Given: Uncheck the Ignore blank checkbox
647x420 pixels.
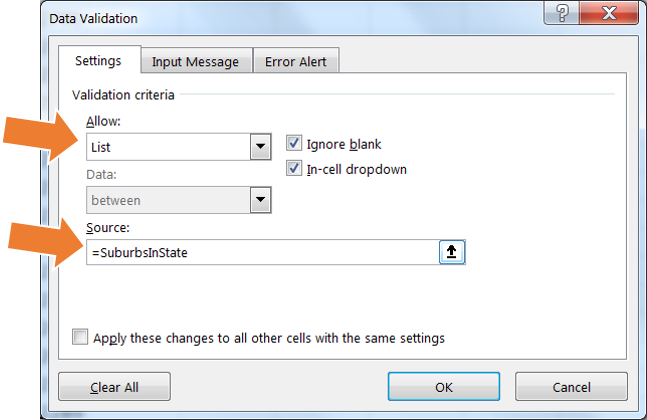Looking at the screenshot, I should pyautogui.click(x=294, y=143).
